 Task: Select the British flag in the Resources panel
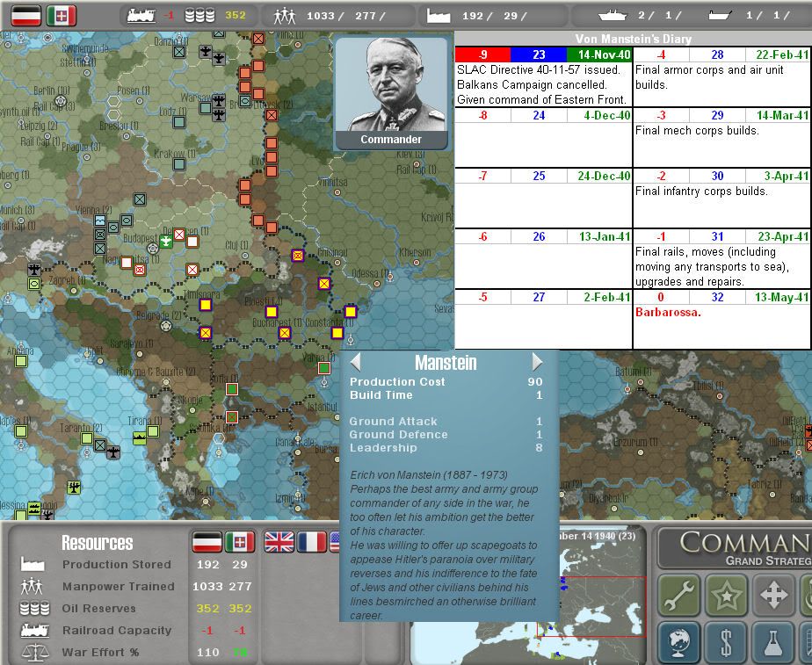coord(279,542)
